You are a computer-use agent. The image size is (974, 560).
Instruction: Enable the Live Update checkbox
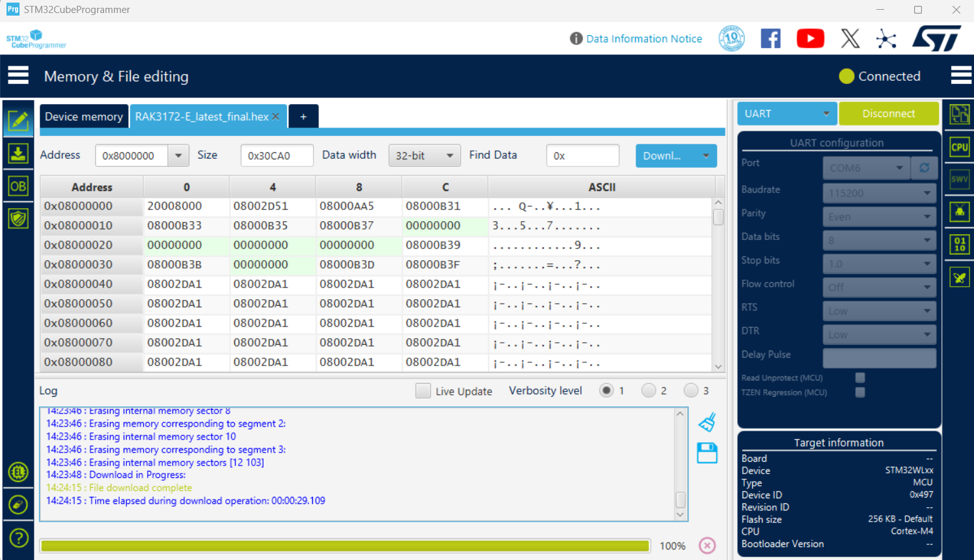423,391
